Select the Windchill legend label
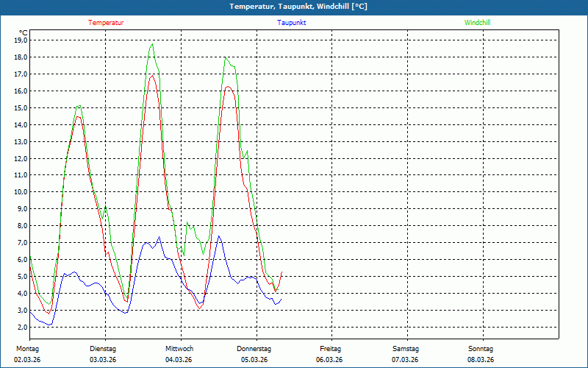 (478, 23)
